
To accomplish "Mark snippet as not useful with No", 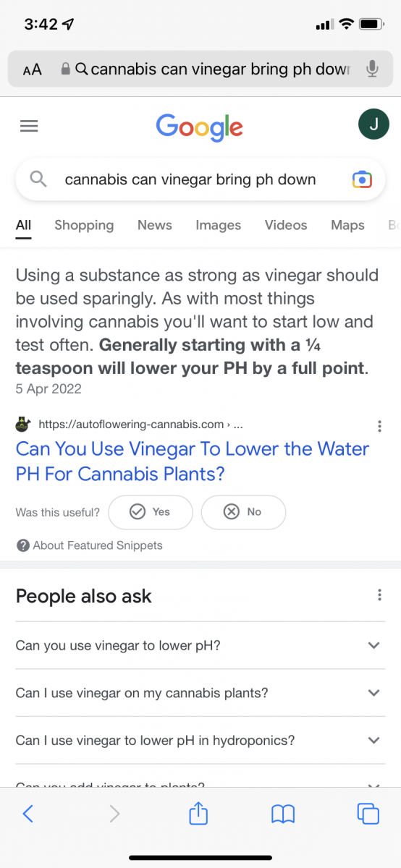I will (243, 512).
